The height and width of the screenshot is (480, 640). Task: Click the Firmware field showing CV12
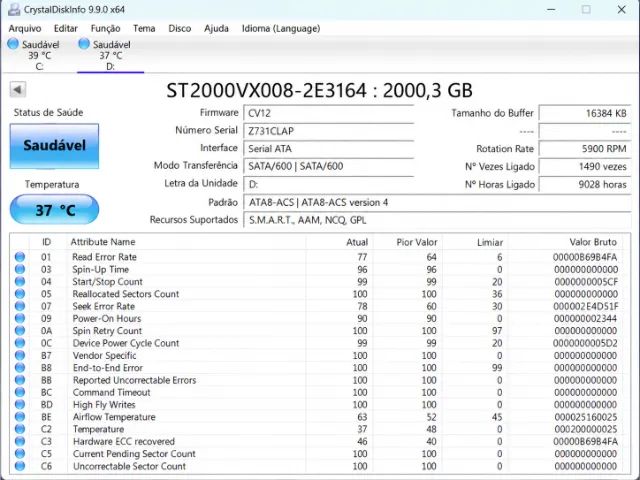tap(329, 113)
